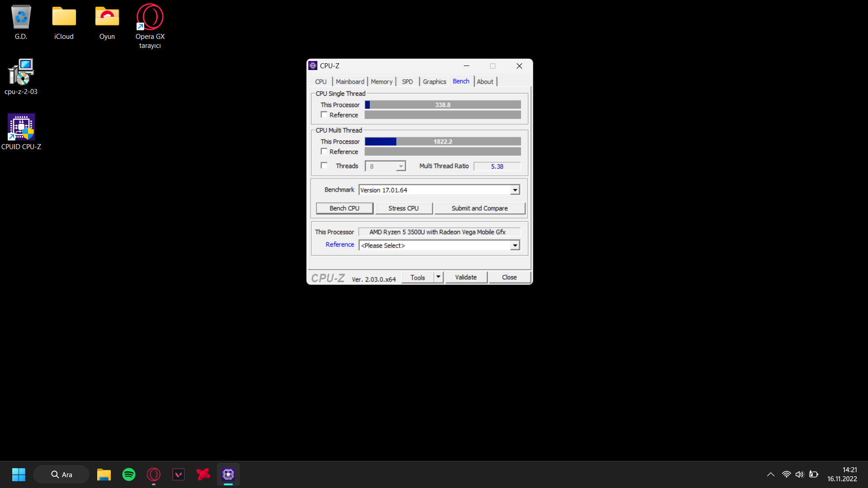Click the CPU-Z taskbar icon
868x488 pixels.
228,474
